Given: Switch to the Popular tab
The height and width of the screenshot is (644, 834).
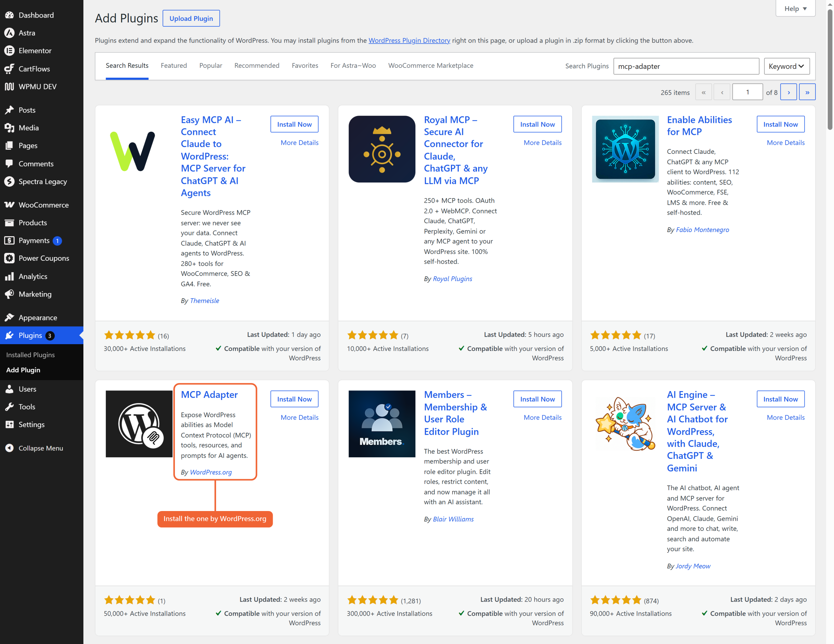Looking at the screenshot, I should coord(210,65).
